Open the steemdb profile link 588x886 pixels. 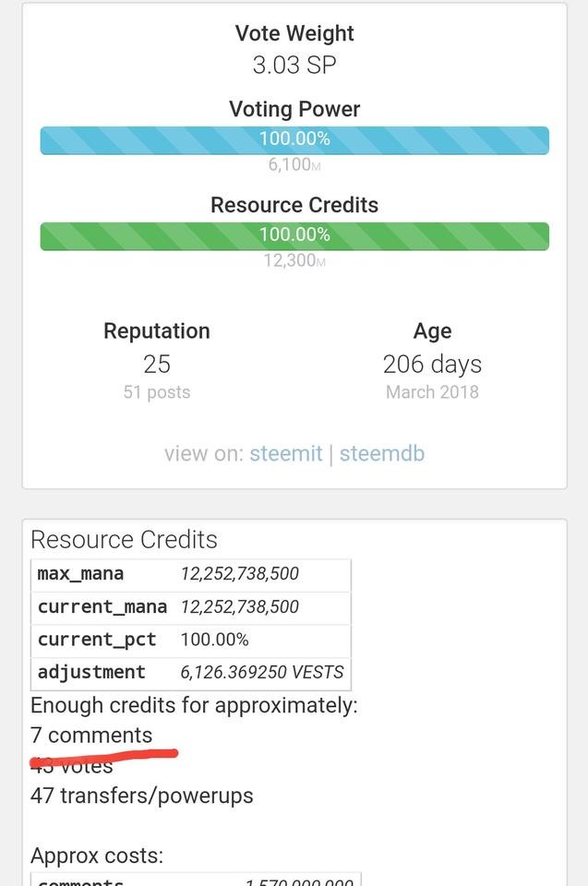(382, 453)
